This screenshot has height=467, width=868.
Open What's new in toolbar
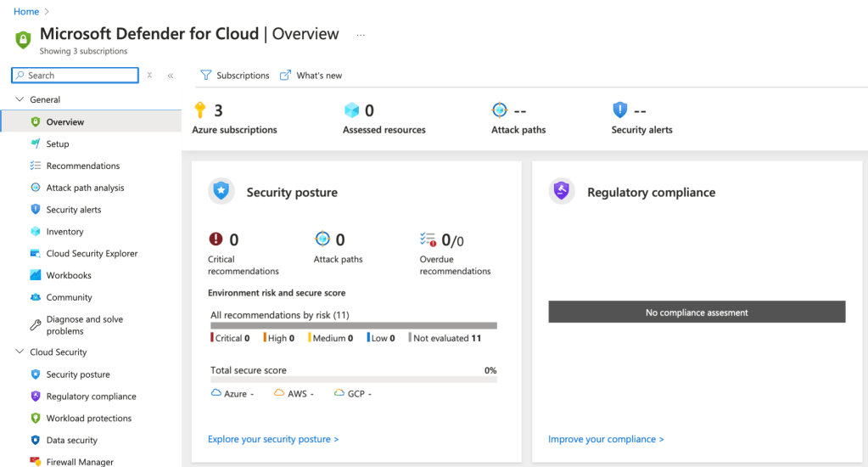pos(311,76)
